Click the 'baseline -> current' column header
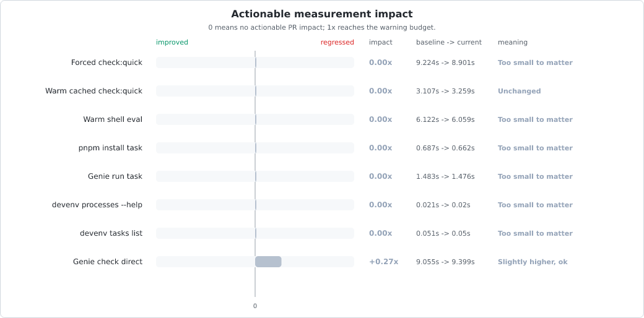This screenshot has height=318, width=644. tap(449, 42)
